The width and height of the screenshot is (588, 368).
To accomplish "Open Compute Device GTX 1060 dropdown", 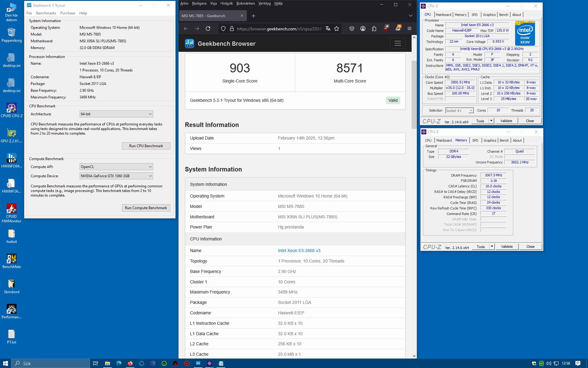I will coord(116,176).
